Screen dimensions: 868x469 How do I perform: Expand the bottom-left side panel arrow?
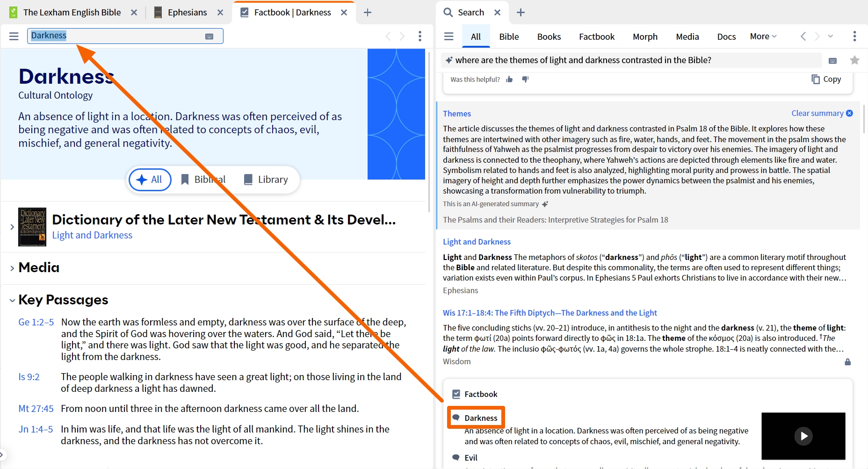2,454
